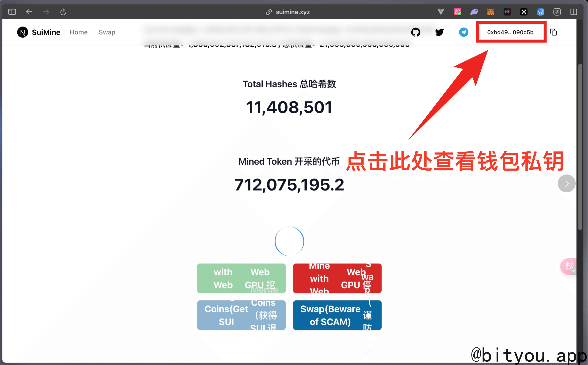Open the Phantom wallet extension
Screen dimensions: 588x365
pyautogui.click(x=474, y=12)
